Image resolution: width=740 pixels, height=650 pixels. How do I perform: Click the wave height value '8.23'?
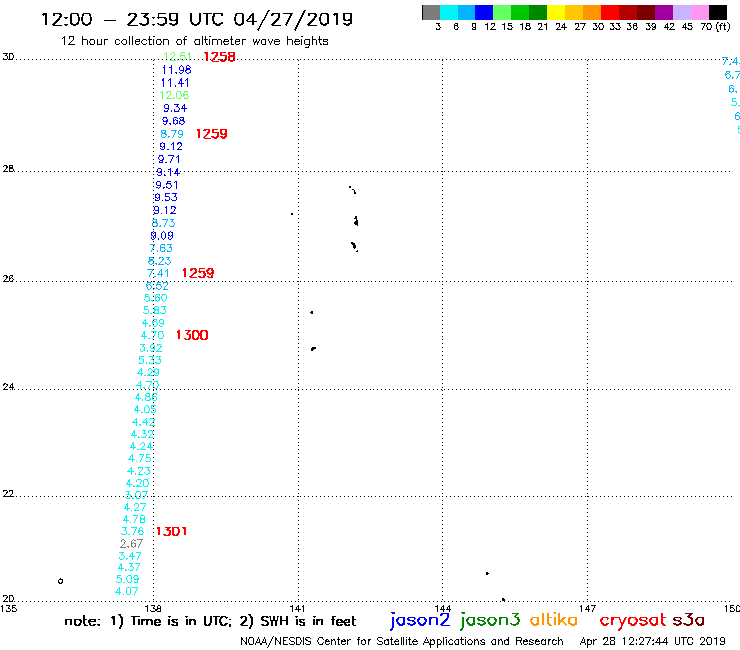160,261
